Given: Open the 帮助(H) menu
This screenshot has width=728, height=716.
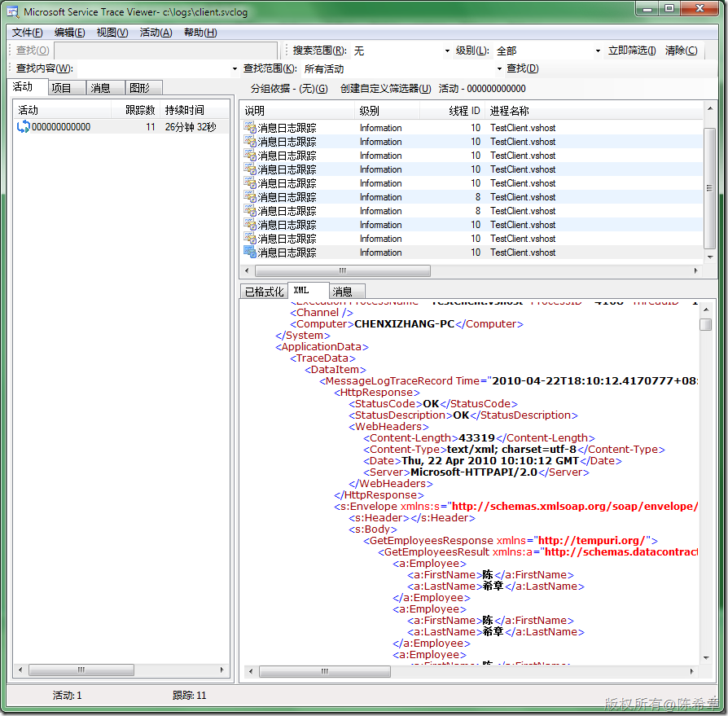Looking at the screenshot, I should 200,33.
